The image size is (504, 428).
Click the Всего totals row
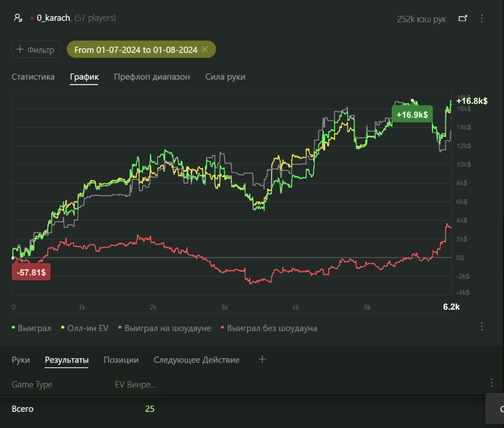tap(23, 409)
